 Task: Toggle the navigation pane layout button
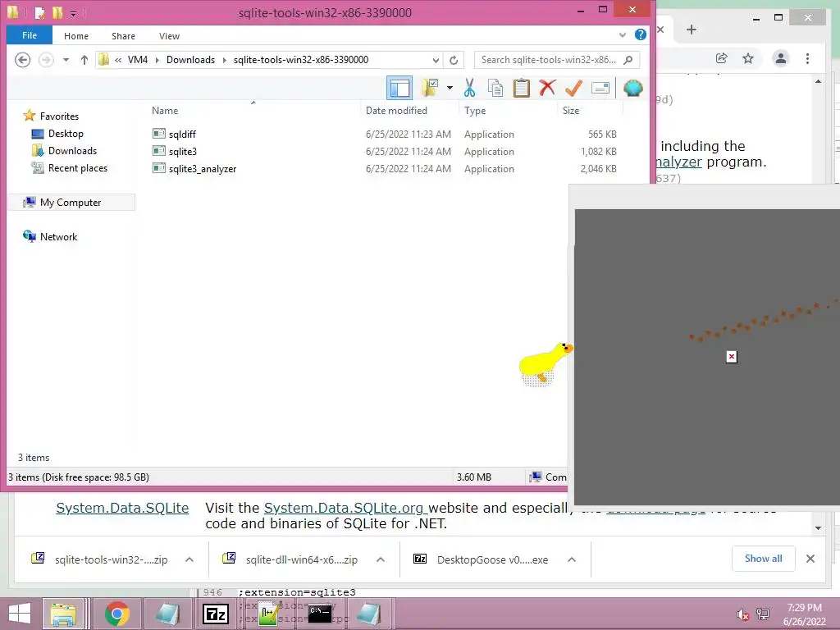coord(399,88)
